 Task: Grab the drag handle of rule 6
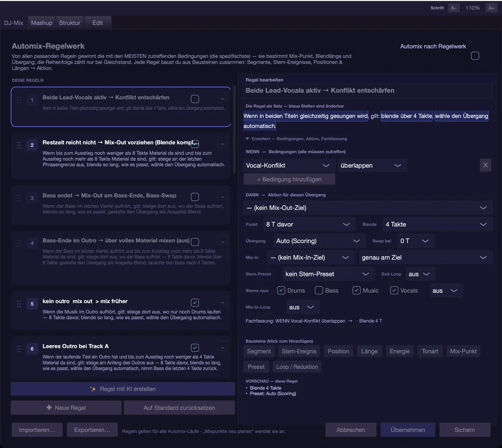pos(19,348)
